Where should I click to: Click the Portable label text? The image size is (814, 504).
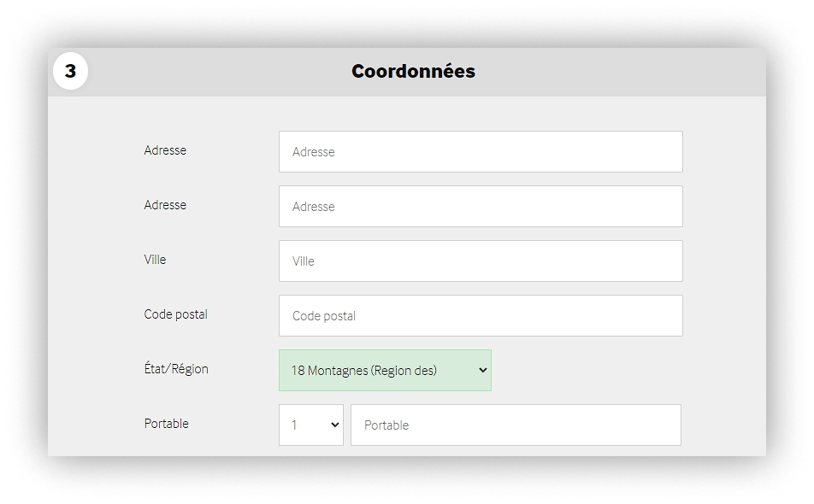[166, 424]
